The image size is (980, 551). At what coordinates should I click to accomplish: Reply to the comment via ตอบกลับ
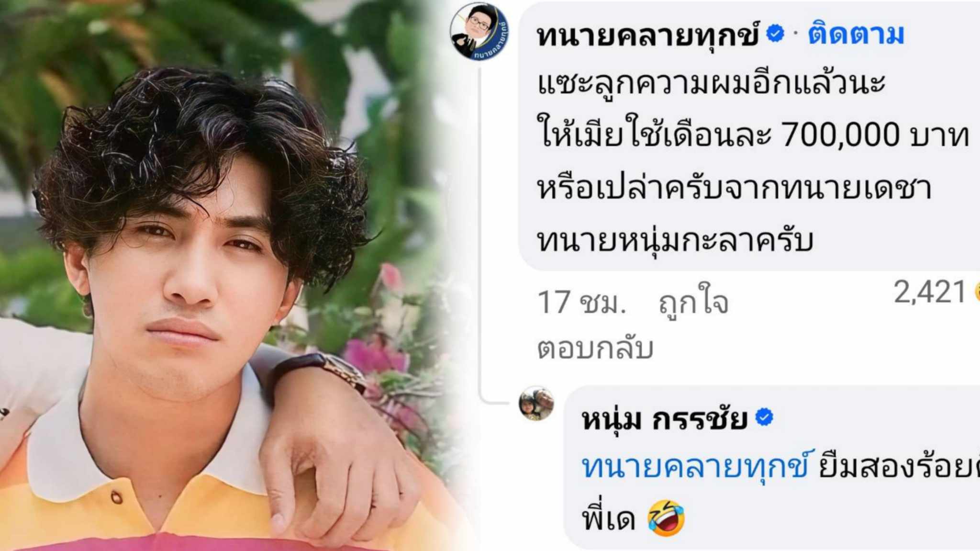click(595, 349)
